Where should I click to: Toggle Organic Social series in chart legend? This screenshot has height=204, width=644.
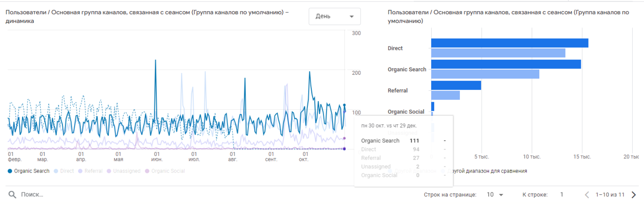[165, 171]
